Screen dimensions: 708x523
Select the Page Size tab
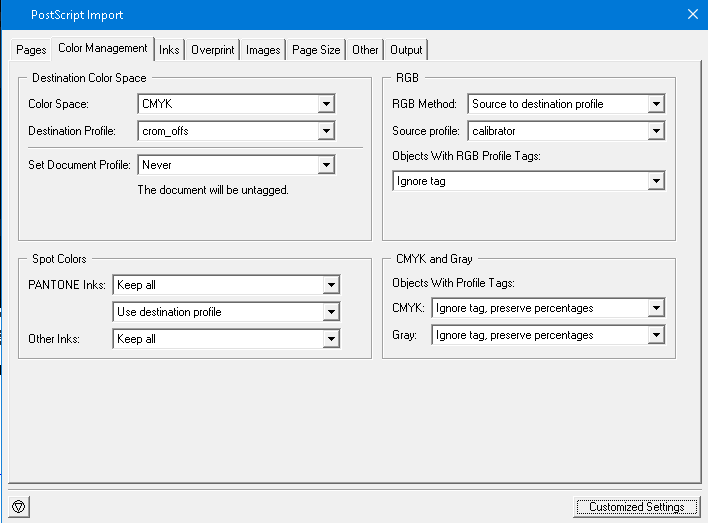(316, 50)
